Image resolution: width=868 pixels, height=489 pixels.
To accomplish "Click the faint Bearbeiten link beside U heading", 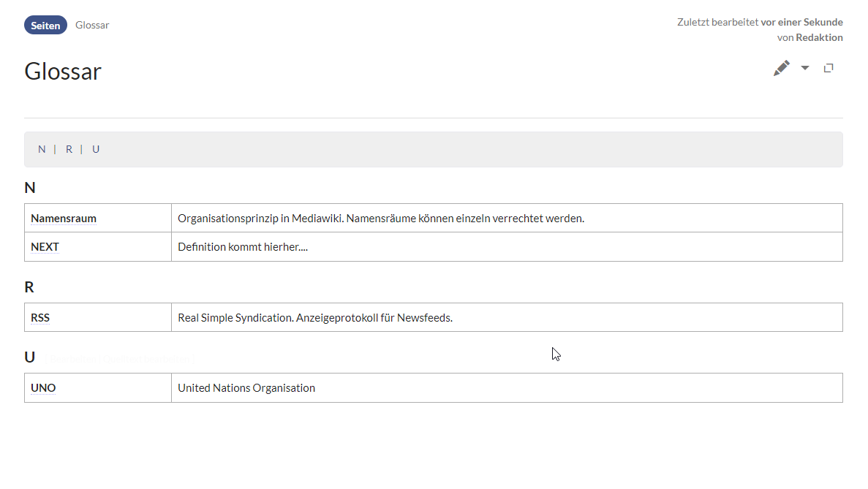I will pyautogui.click(x=72, y=360).
